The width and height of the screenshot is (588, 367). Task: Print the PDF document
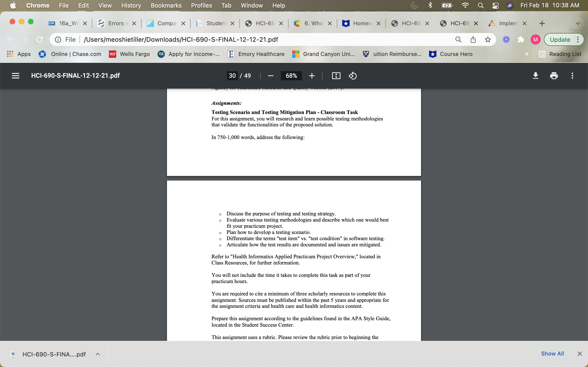pyautogui.click(x=554, y=75)
